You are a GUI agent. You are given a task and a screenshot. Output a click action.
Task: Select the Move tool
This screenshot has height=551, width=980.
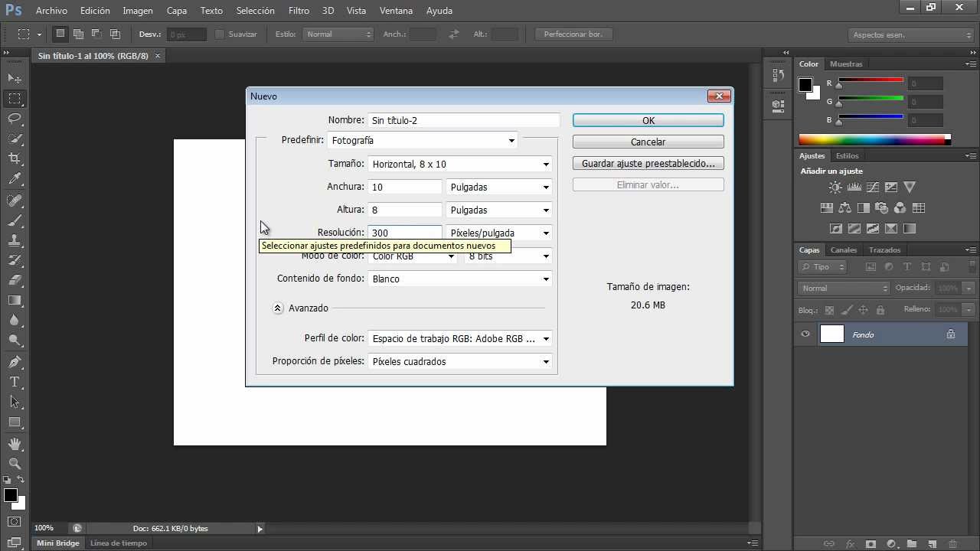coord(15,78)
